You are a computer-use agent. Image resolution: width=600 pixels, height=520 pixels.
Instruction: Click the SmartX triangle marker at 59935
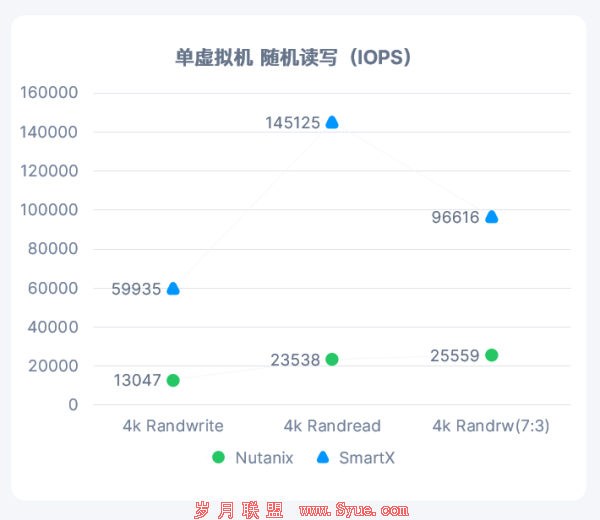click(173, 289)
